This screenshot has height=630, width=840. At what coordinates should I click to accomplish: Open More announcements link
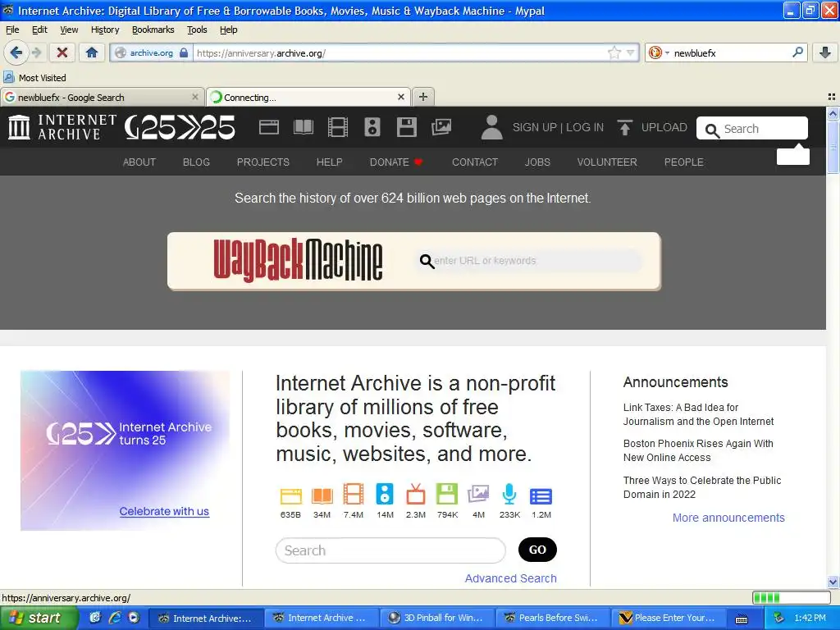728,518
